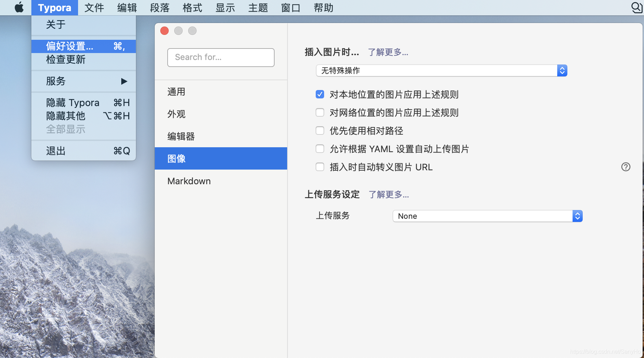Click 了解更多 link beside 插入图片时
The image size is (644, 358).
pyautogui.click(x=388, y=52)
